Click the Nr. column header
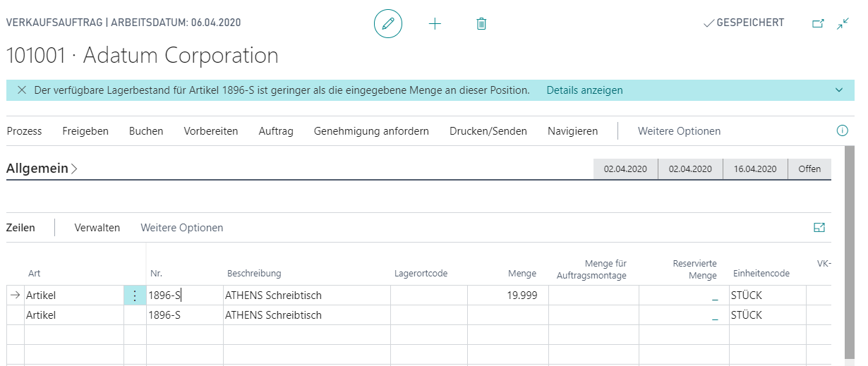868x366 pixels. point(157,274)
